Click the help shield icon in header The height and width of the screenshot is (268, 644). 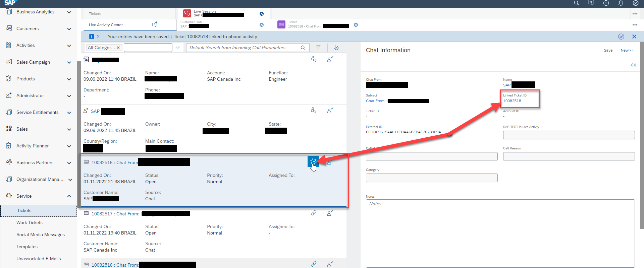pos(591,3)
